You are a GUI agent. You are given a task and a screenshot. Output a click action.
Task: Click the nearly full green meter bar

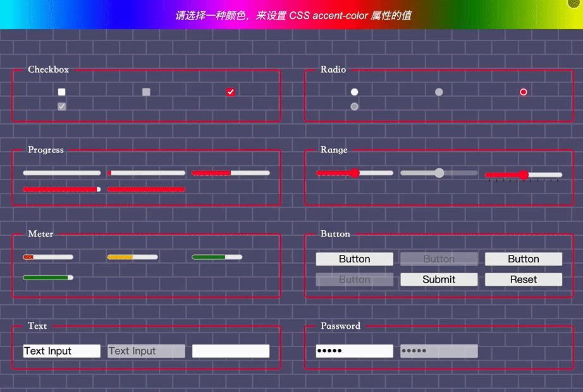(48, 278)
